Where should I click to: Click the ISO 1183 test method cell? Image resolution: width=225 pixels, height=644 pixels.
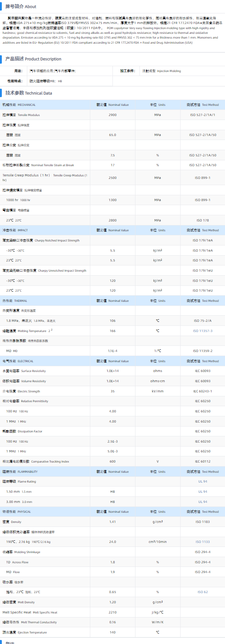click(x=202, y=522)
